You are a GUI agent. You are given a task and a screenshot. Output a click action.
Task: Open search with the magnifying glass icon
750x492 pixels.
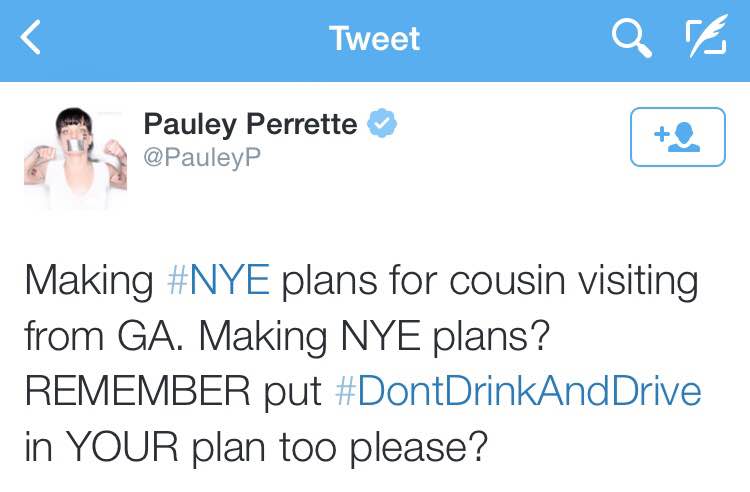[x=632, y=38]
